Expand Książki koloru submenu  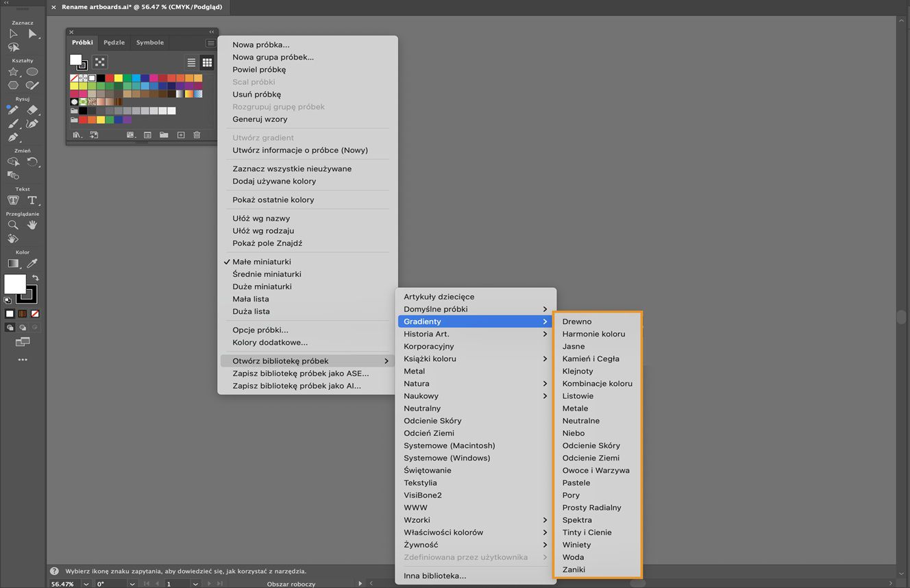click(476, 358)
